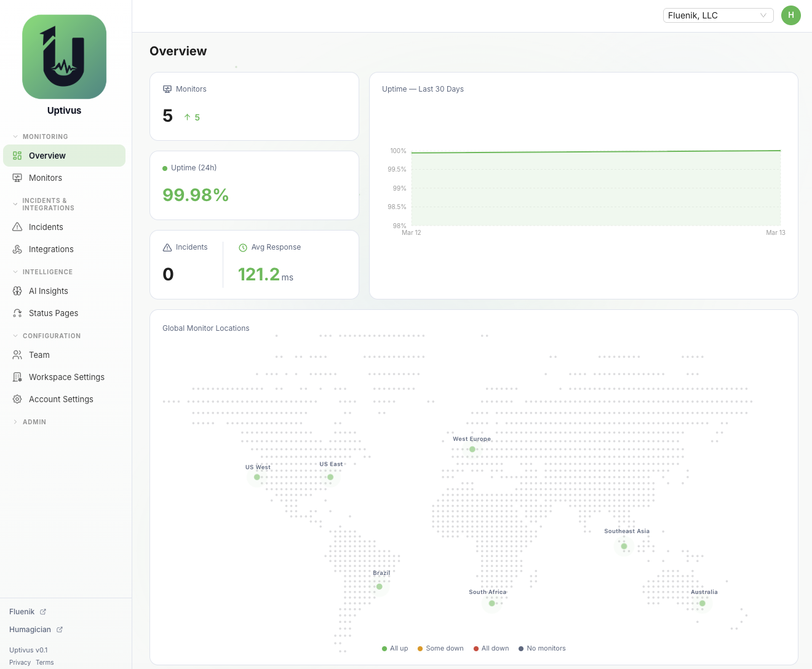Image resolution: width=812 pixels, height=669 pixels.
Task: Click the Uptivus app logo
Action: coord(64,57)
